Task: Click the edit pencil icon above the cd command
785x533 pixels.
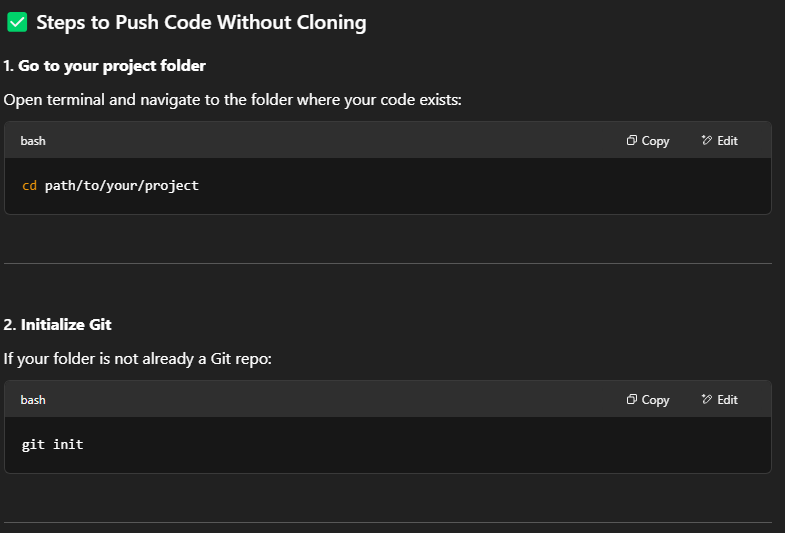Action: tap(707, 141)
